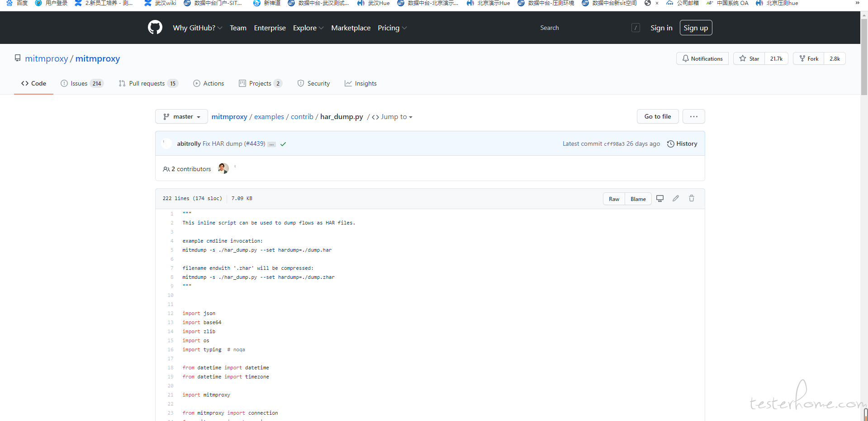Navigate to mitmproxy root breadcrumb
868x421 pixels.
[x=229, y=116]
